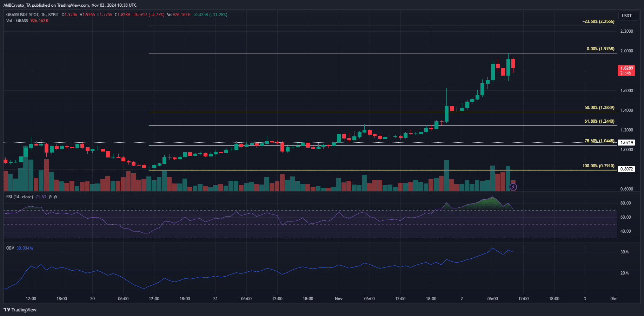Click the 2.2000 price axis tick

click(627, 31)
